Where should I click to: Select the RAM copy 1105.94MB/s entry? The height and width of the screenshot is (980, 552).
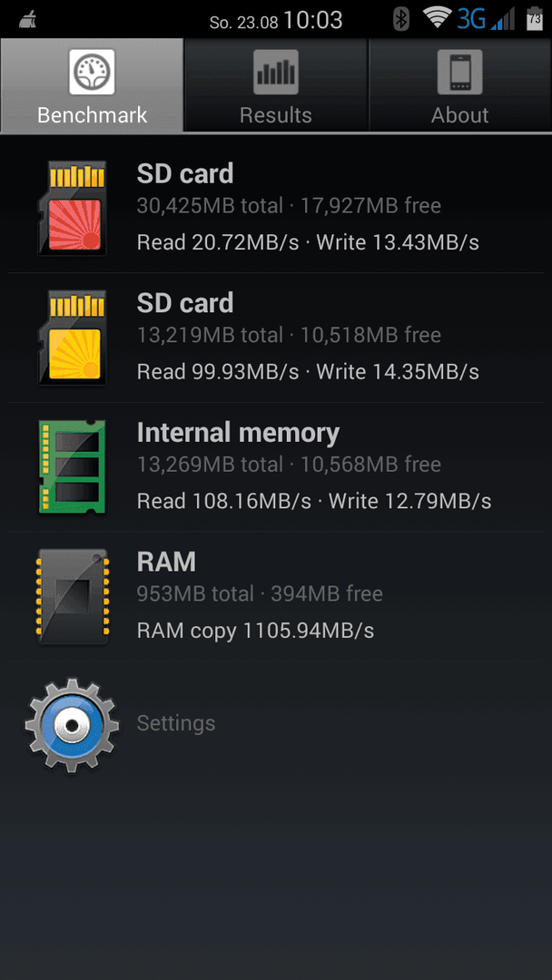click(256, 632)
